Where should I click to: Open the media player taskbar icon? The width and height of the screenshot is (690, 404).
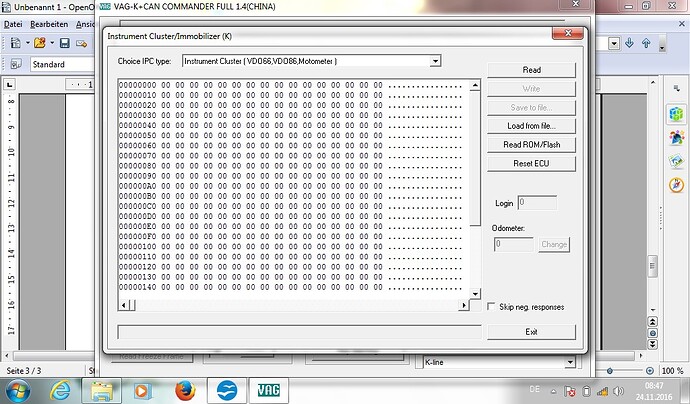143,391
